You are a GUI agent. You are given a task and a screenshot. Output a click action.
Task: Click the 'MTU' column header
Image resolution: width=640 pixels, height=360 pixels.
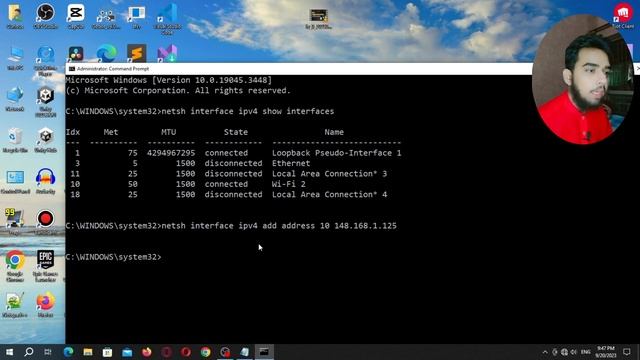(168, 132)
